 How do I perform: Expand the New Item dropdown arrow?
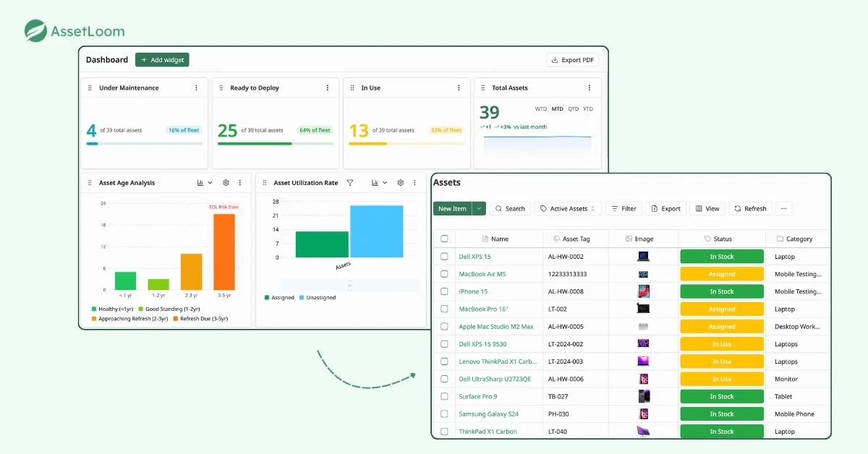(479, 208)
